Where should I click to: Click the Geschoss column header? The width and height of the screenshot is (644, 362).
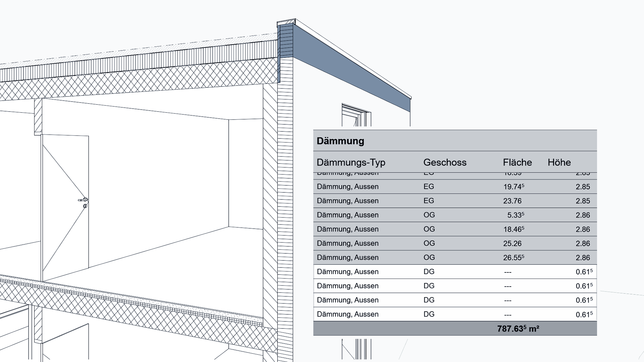445,163
